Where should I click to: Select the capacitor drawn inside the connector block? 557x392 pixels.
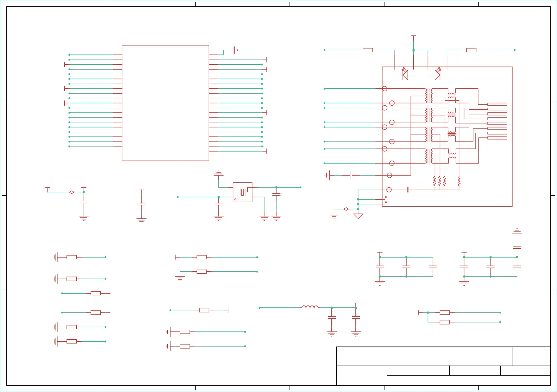pos(408,190)
